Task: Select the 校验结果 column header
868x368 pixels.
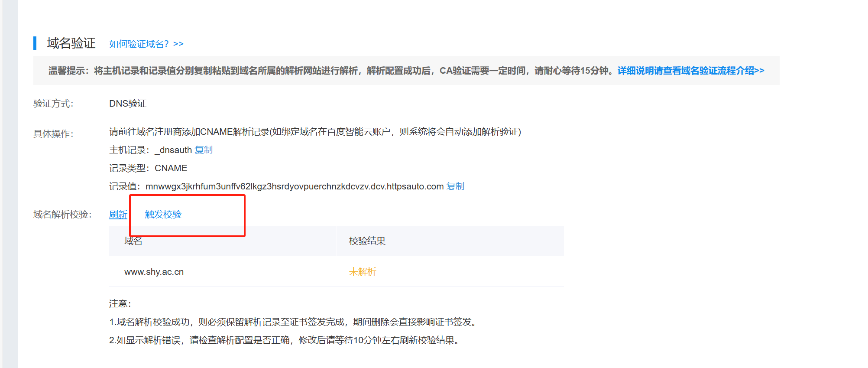Action: tap(367, 241)
